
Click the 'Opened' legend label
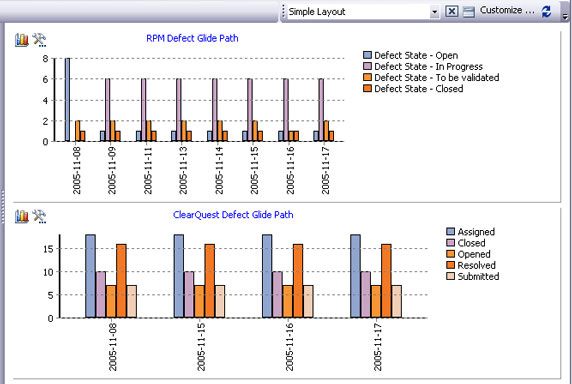coord(474,254)
